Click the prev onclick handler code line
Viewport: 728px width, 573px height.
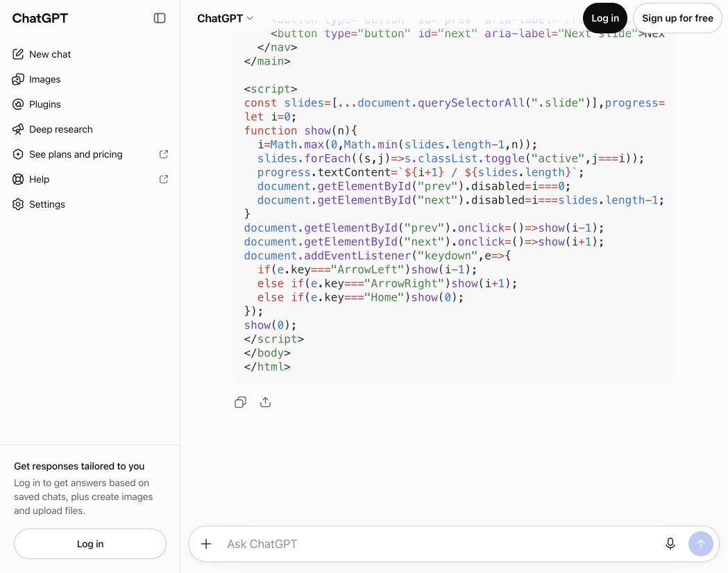click(x=424, y=228)
